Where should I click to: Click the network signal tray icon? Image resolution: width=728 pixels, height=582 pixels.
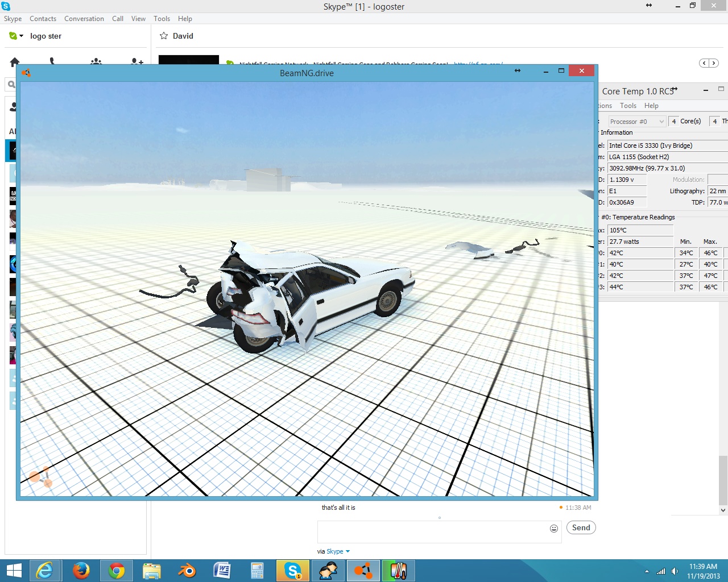click(x=661, y=571)
